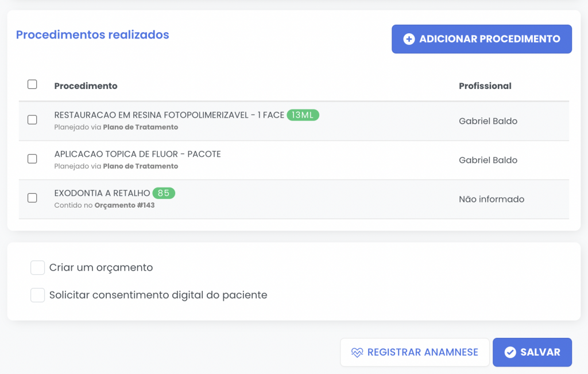This screenshot has height=374, width=588.
Task: Click Não informado professional for Exodontia
Action: pyautogui.click(x=492, y=200)
